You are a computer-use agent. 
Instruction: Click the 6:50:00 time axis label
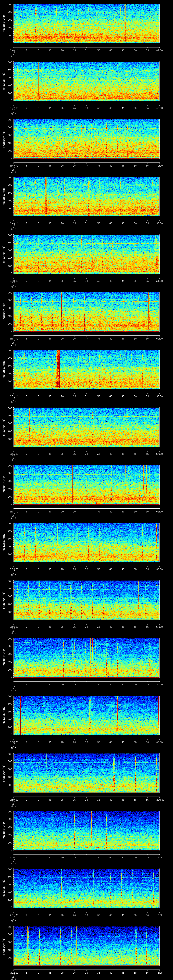(x=14, y=281)
